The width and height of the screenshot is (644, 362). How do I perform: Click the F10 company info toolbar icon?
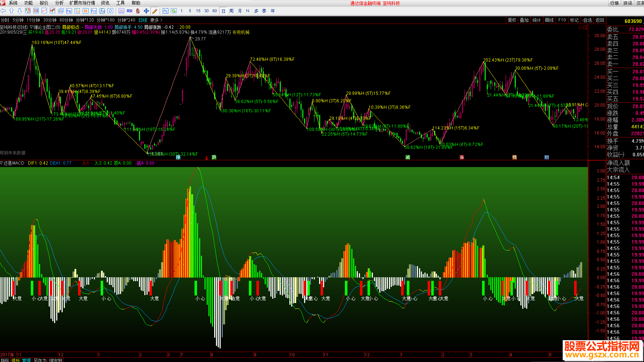[x=69, y=11]
